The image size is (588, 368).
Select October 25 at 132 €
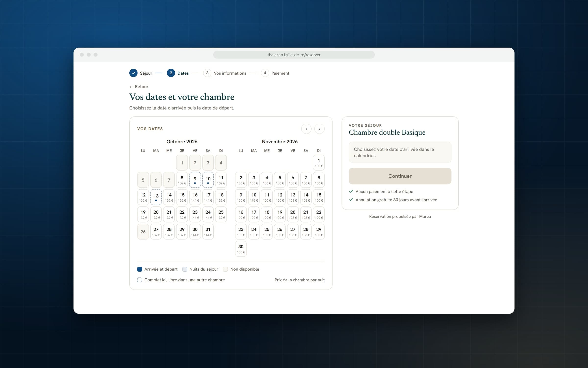pyautogui.click(x=221, y=214)
